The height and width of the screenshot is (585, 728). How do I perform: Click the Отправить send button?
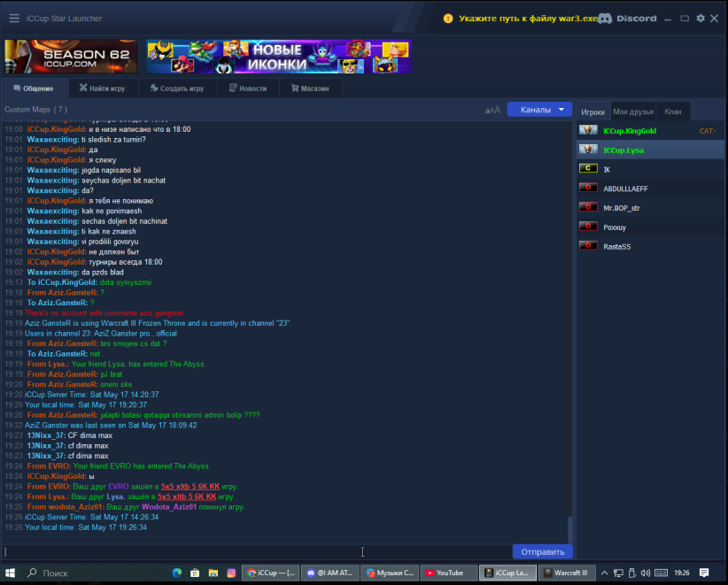click(x=542, y=551)
